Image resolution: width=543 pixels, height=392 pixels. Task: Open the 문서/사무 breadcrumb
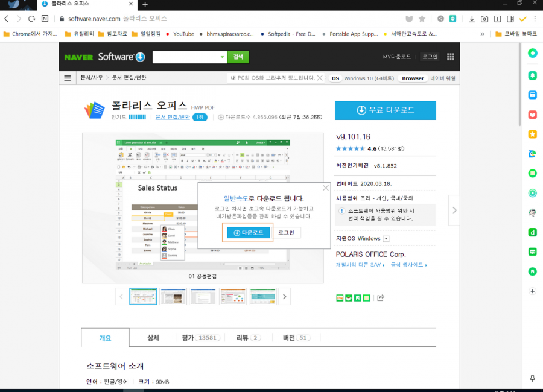(x=92, y=78)
